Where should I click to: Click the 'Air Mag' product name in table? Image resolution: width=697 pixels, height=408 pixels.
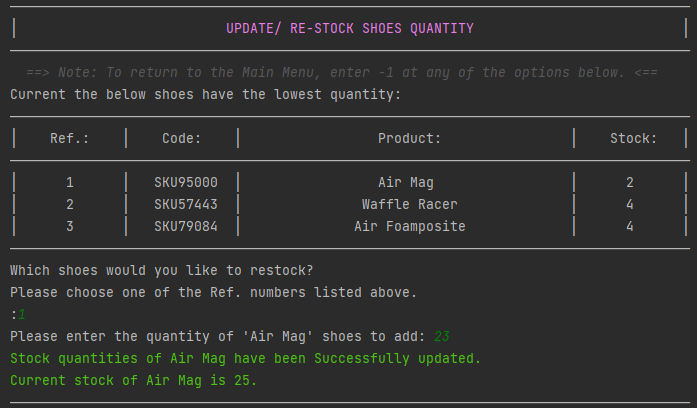(406, 182)
